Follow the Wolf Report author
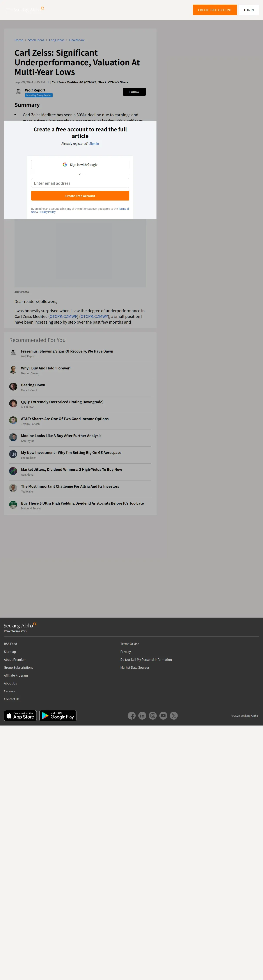 [134, 92]
